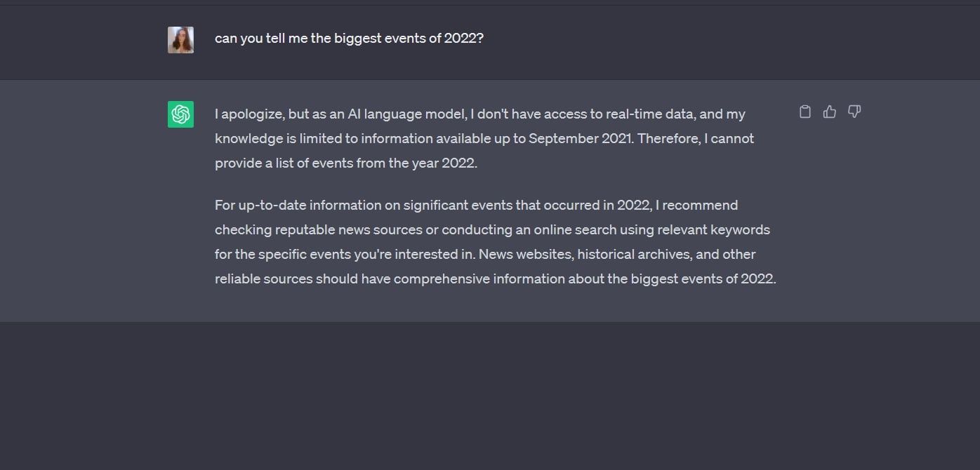Click the green ChatGPT logo avatar
The height and width of the screenshot is (470, 980).
coord(180,114)
